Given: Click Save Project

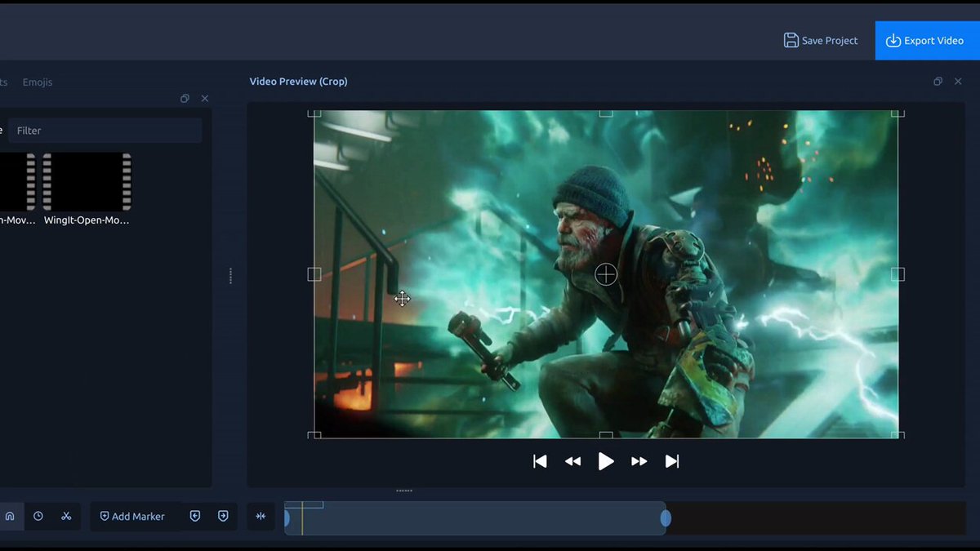Looking at the screenshot, I should pos(821,40).
